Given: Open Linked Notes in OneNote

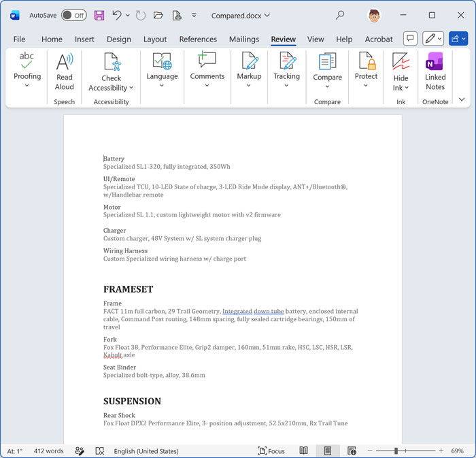Looking at the screenshot, I should (x=435, y=71).
